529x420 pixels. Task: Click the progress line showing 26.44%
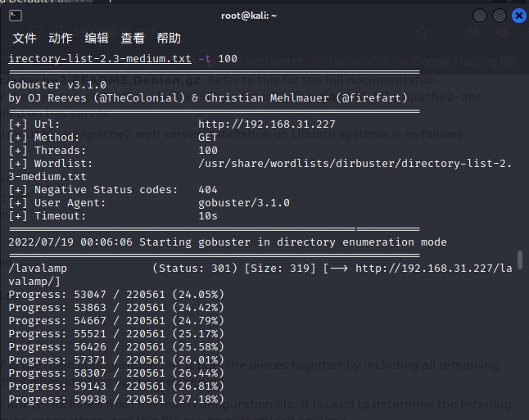coord(116,373)
